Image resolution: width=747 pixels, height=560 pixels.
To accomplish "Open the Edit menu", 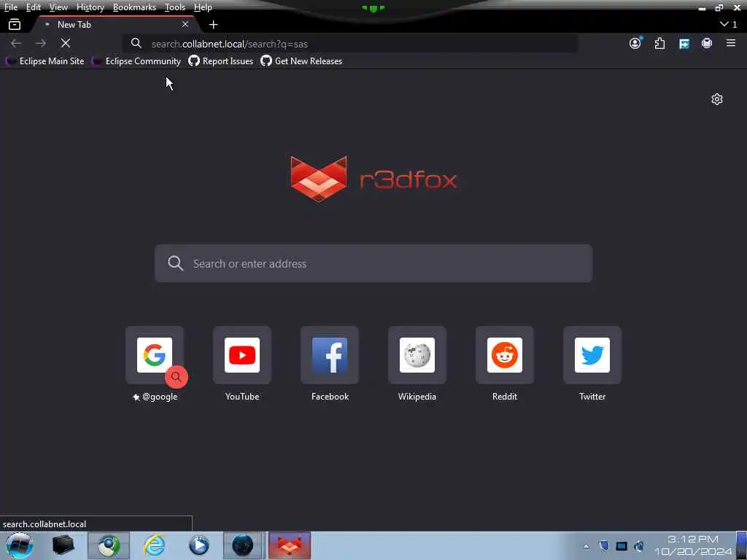I will coord(34,7).
